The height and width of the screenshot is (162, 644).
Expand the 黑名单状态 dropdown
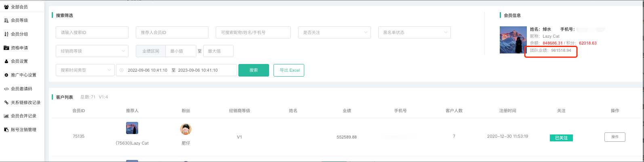coord(415,32)
